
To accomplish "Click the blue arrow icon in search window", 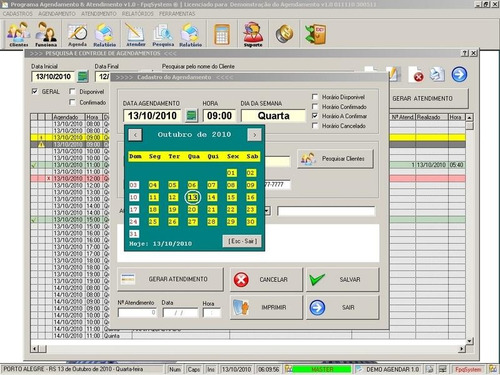I will [459, 74].
